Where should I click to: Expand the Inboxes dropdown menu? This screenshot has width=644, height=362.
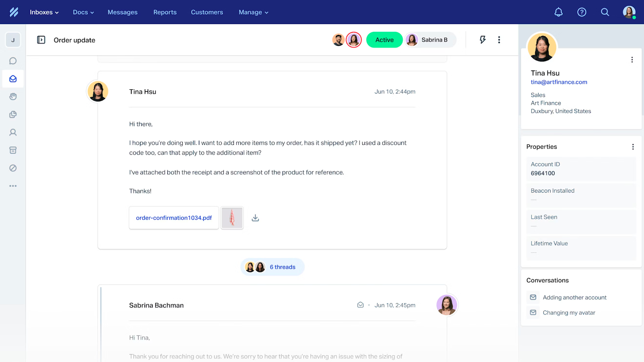(x=44, y=12)
